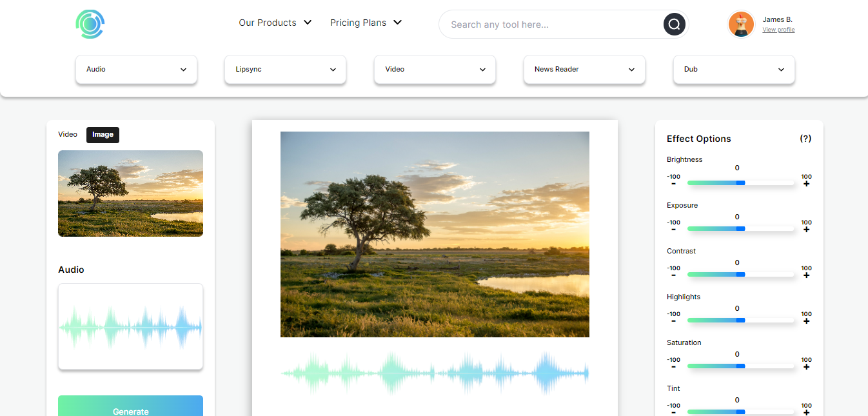The width and height of the screenshot is (868, 416).
Task: Click the Effect Options help (?) icon
Action: click(x=805, y=139)
